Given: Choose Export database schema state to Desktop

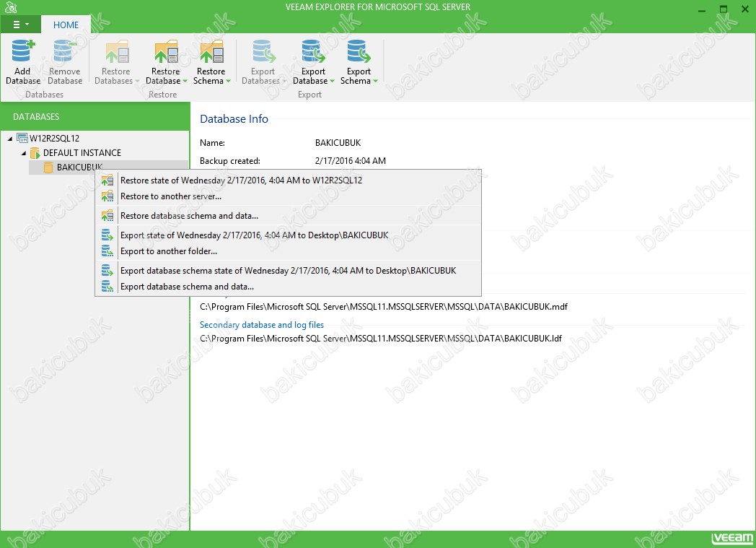Looking at the screenshot, I should click(289, 271).
